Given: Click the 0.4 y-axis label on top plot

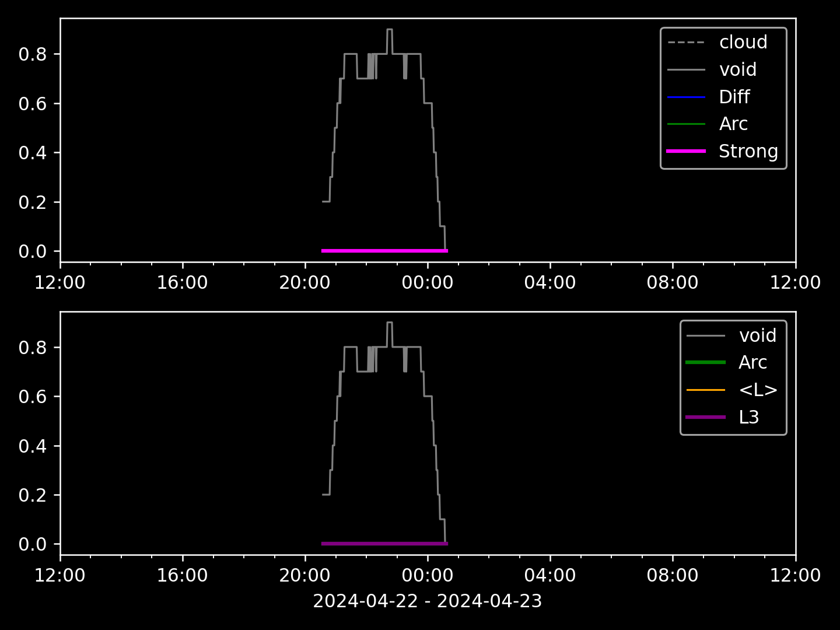Looking at the screenshot, I should pos(32,153).
